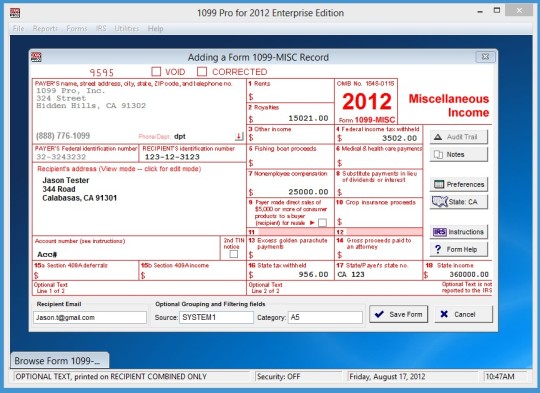Click the Substitute payments box 8 field

pos(378,192)
